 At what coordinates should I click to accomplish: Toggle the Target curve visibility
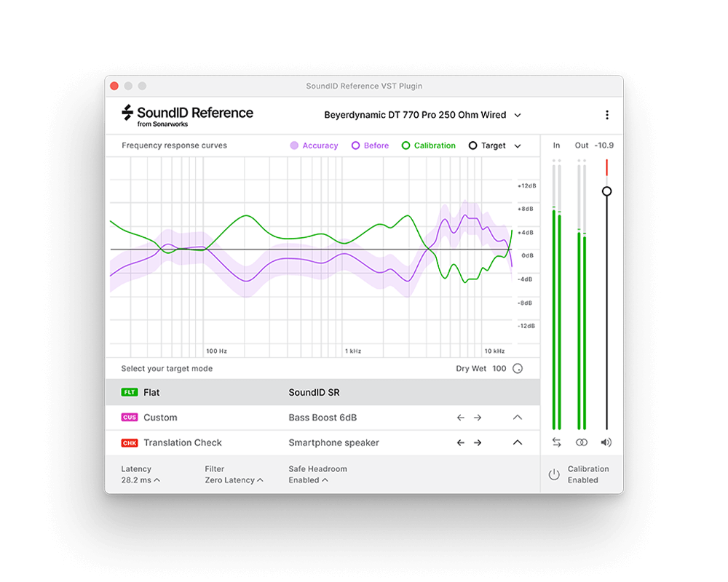pos(487,145)
